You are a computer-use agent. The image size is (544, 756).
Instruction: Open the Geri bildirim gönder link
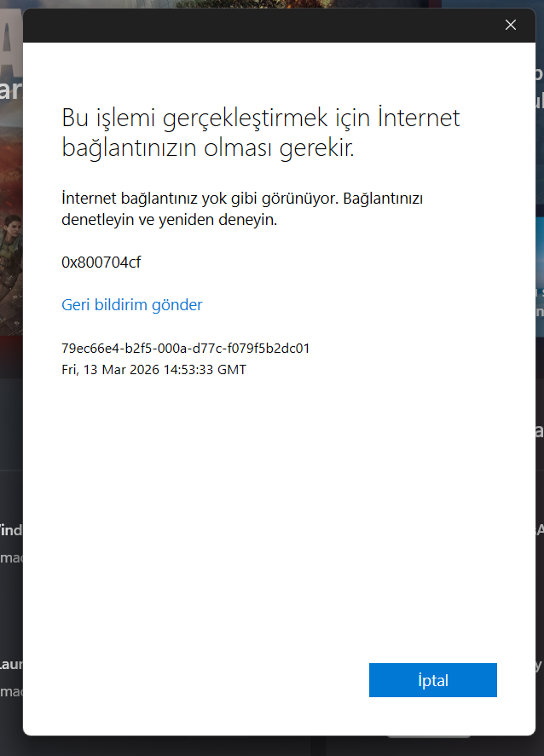[x=131, y=305]
